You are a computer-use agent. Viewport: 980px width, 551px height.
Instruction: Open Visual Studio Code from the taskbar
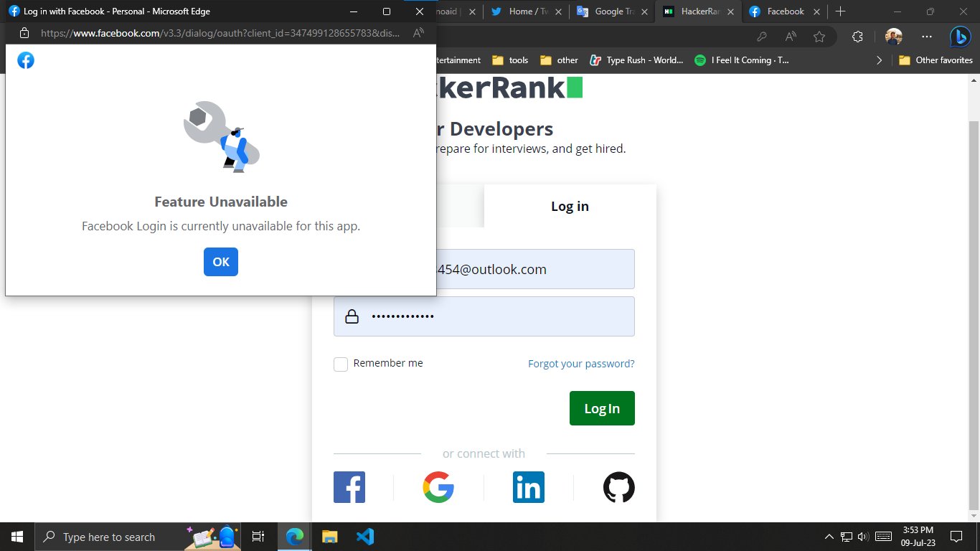click(x=365, y=536)
